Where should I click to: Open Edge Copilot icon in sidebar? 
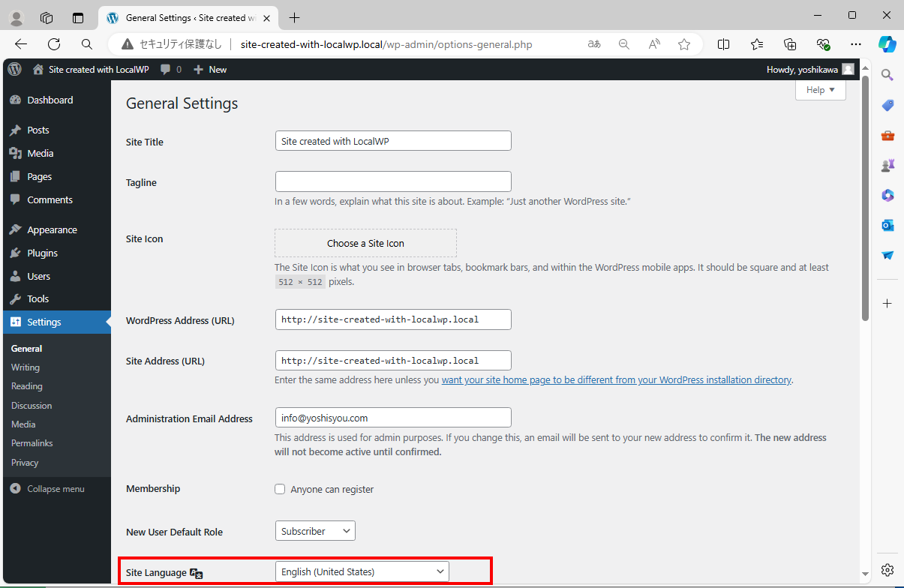[887, 44]
